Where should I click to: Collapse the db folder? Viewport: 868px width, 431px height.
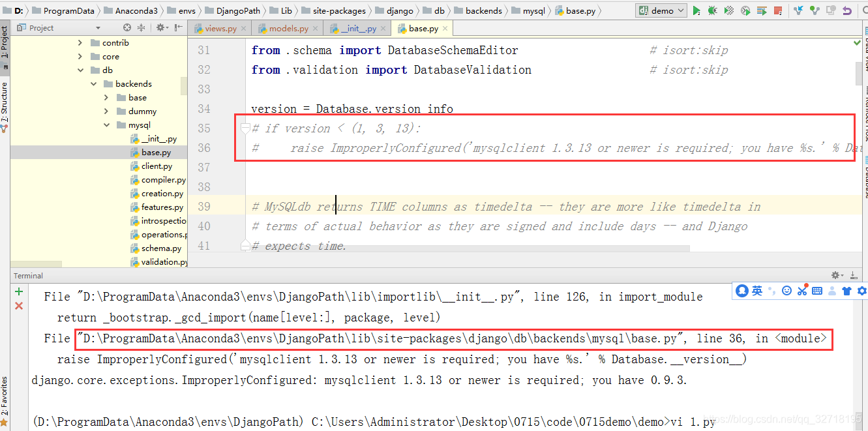(x=80, y=70)
